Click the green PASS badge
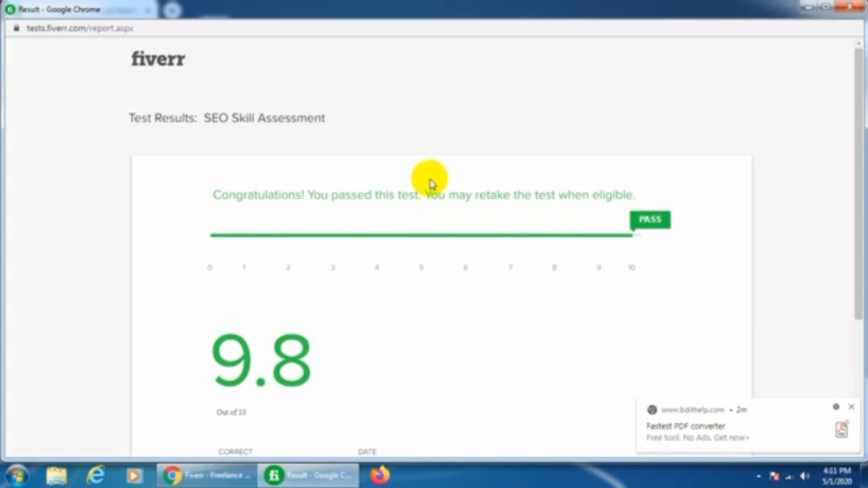Image resolution: width=868 pixels, height=488 pixels. click(650, 220)
